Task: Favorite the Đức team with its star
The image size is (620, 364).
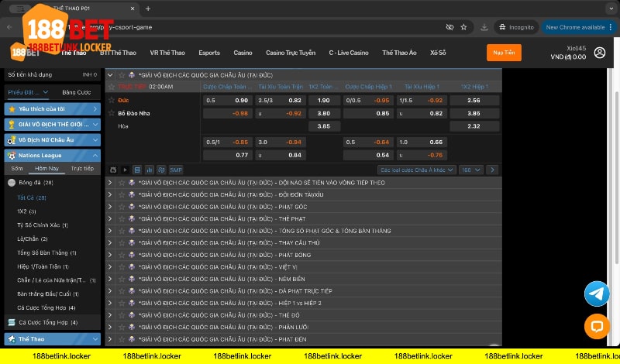Action: [x=111, y=101]
